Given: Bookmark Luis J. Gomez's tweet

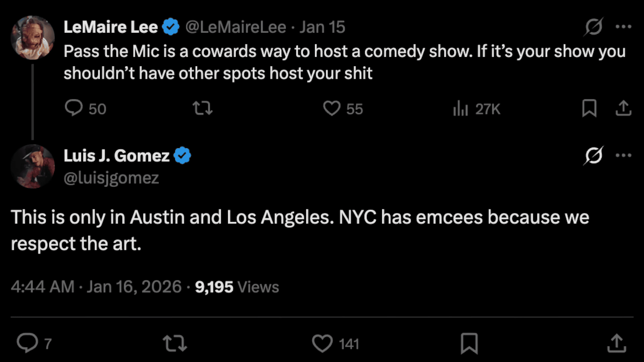Looking at the screenshot, I should pyautogui.click(x=469, y=343).
